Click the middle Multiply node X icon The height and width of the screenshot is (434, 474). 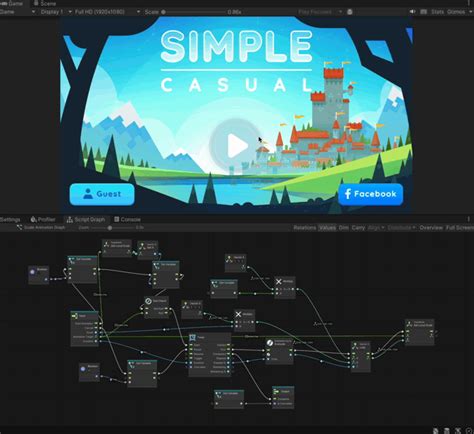(x=238, y=314)
